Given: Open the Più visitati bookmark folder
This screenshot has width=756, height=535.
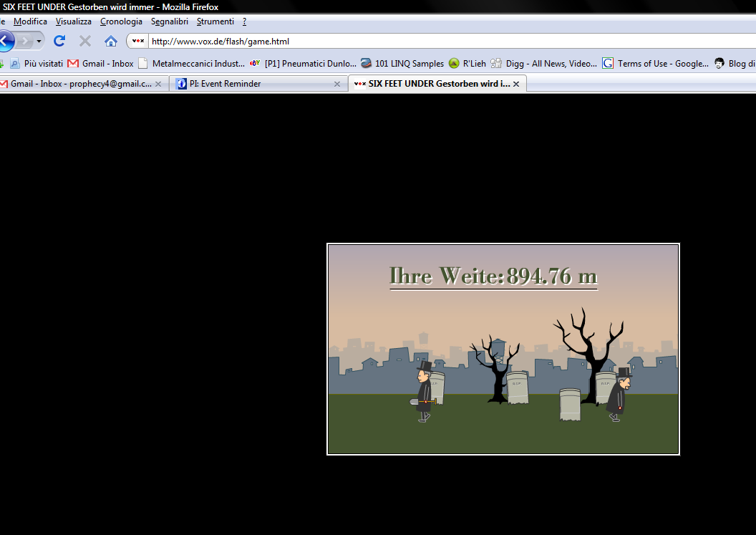Looking at the screenshot, I should [37, 63].
